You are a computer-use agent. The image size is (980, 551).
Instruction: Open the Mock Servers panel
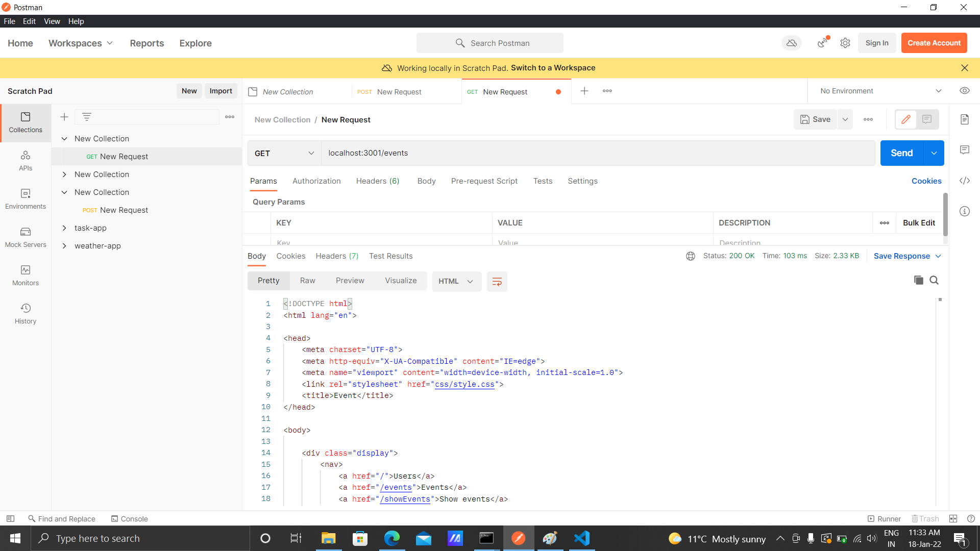point(26,238)
